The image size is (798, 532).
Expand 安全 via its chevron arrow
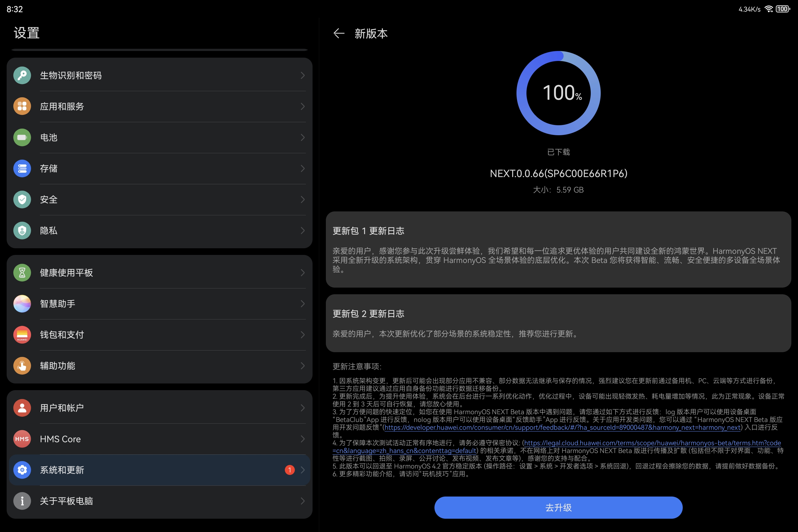click(x=302, y=199)
